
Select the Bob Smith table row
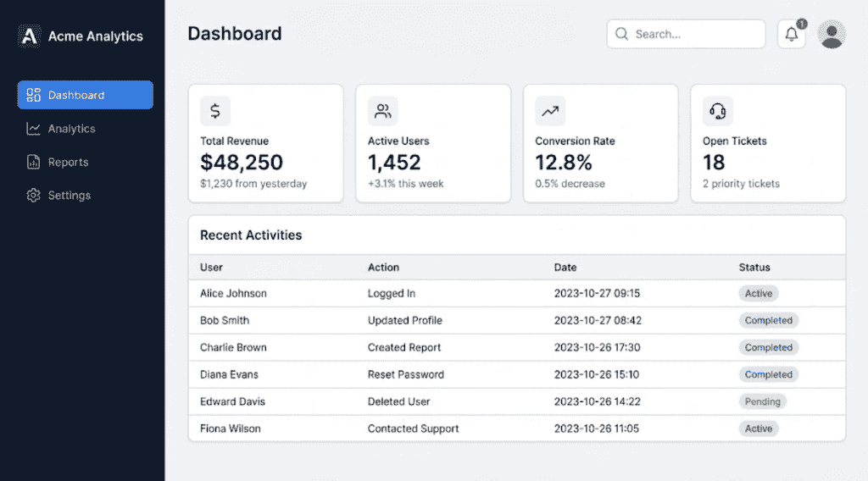pos(516,321)
